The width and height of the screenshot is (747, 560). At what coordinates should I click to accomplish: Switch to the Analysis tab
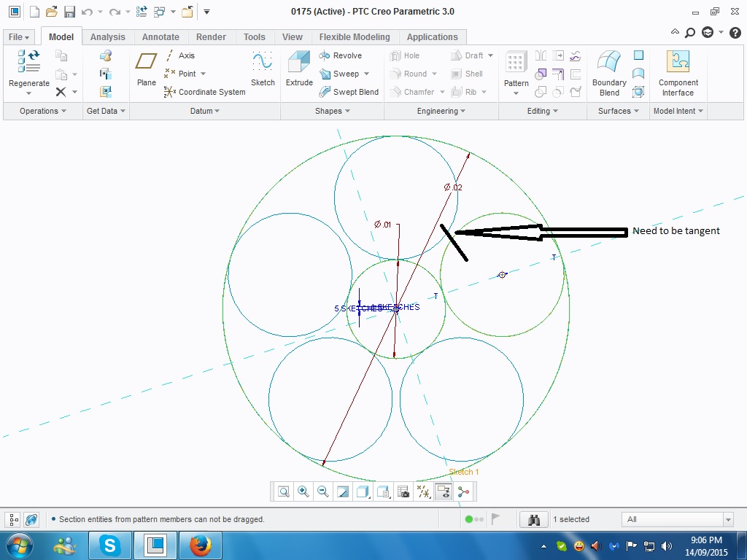108,37
